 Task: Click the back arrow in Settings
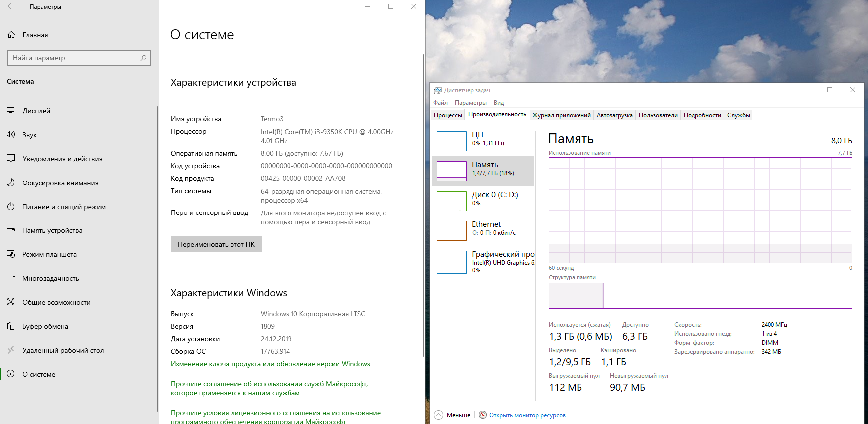pos(11,6)
